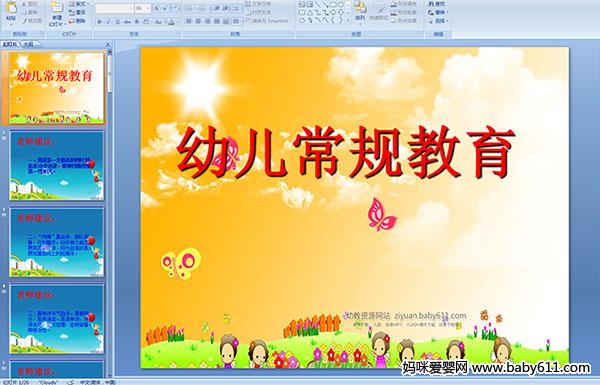Click the slide title 幼儿常规教育
600x385 pixels.
(x=346, y=152)
